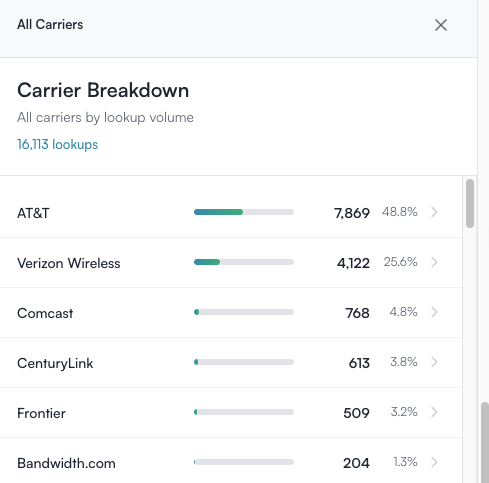Click the carrier list scrollbar thumb
This screenshot has height=483, width=489.
[470, 203]
